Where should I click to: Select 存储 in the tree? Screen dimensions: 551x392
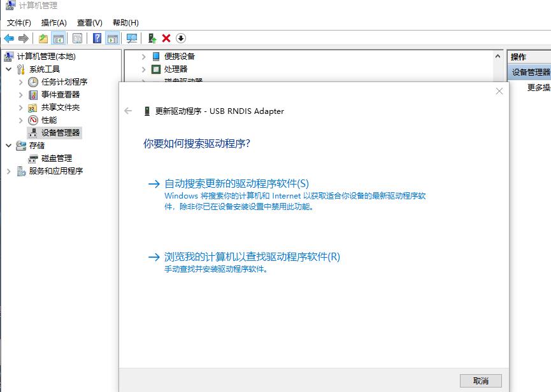(x=37, y=145)
